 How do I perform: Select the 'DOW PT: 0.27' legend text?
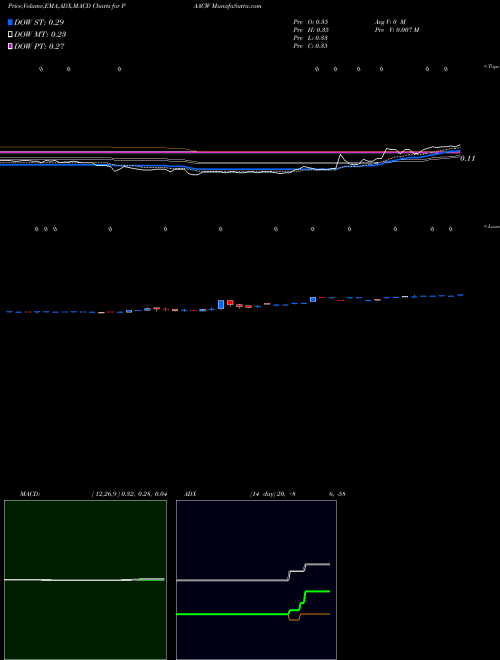click(x=39, y=46)
